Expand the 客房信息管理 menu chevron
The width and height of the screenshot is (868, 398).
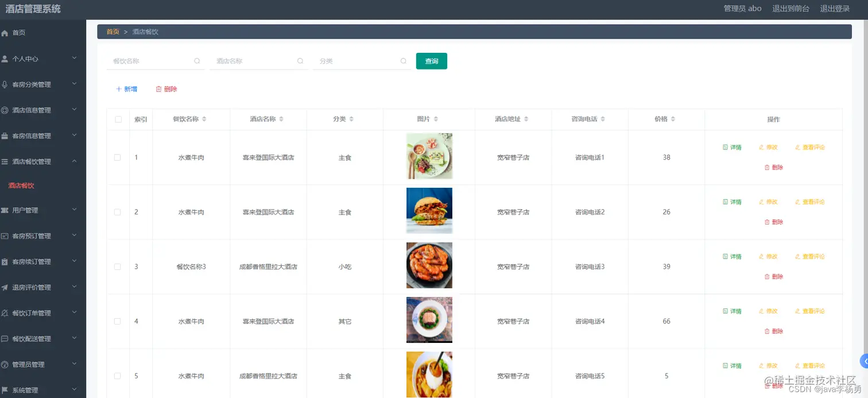74,136
